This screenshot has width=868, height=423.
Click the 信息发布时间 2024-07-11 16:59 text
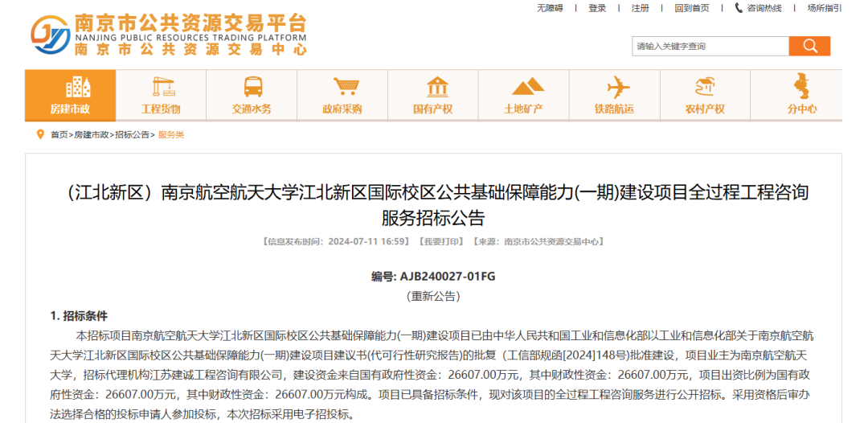[337, 241]
